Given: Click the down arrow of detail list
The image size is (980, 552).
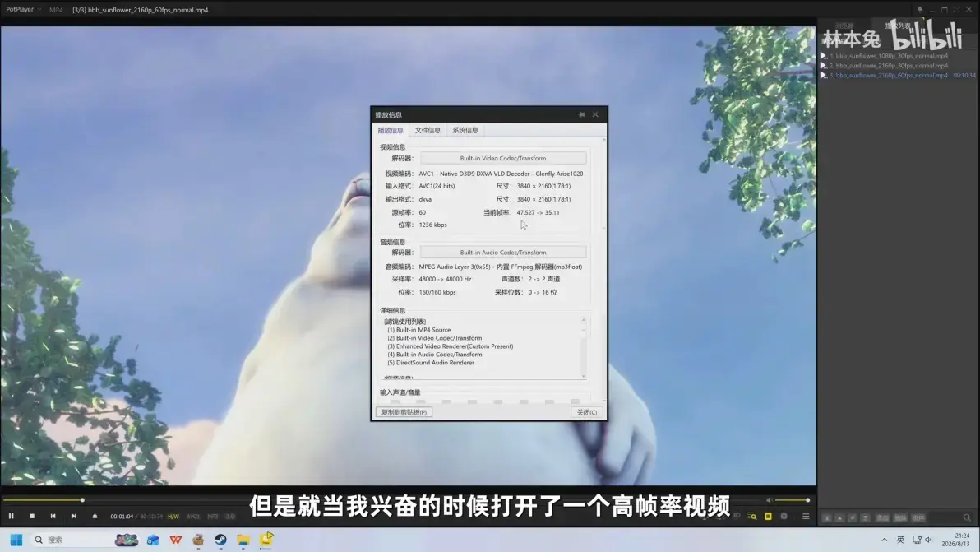Looking at the screenshot, I should pyautogui.click(x=584, y=376).
